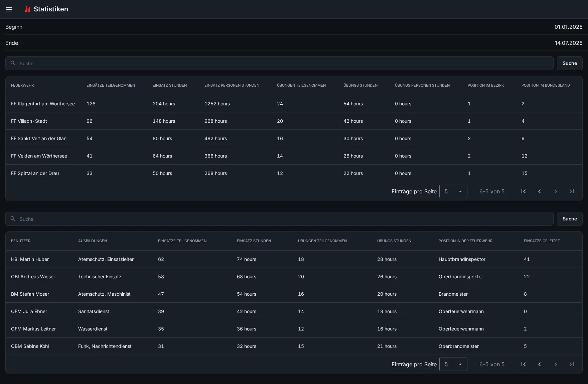Focus the Feuerwehr table search field

tap(279, 63)
